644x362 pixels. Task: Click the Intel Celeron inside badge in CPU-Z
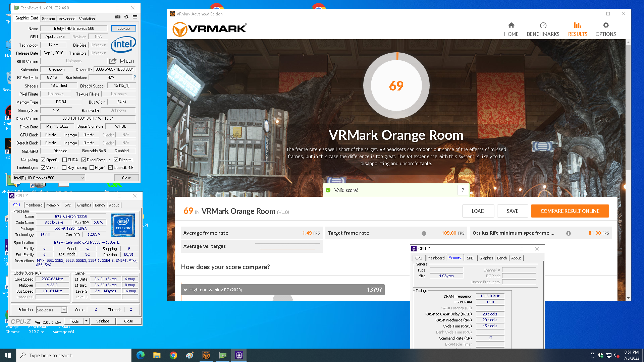pos(123,225)
